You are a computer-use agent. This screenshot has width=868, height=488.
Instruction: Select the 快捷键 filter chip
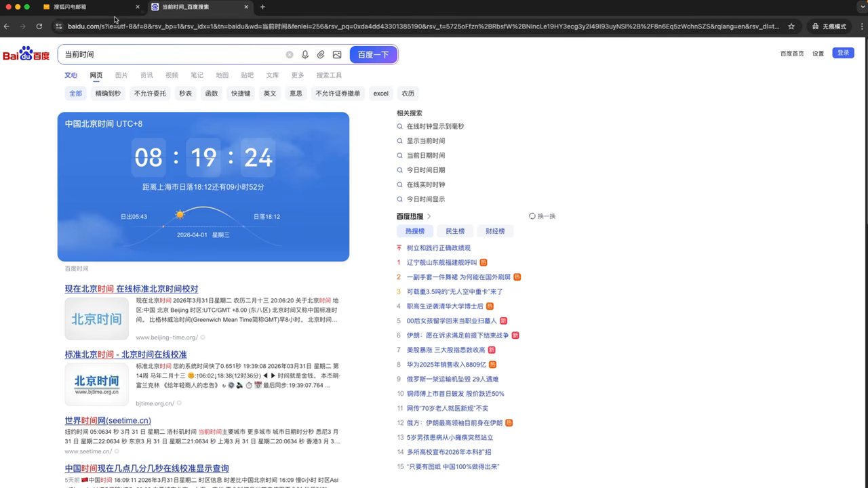pos(241,94)
